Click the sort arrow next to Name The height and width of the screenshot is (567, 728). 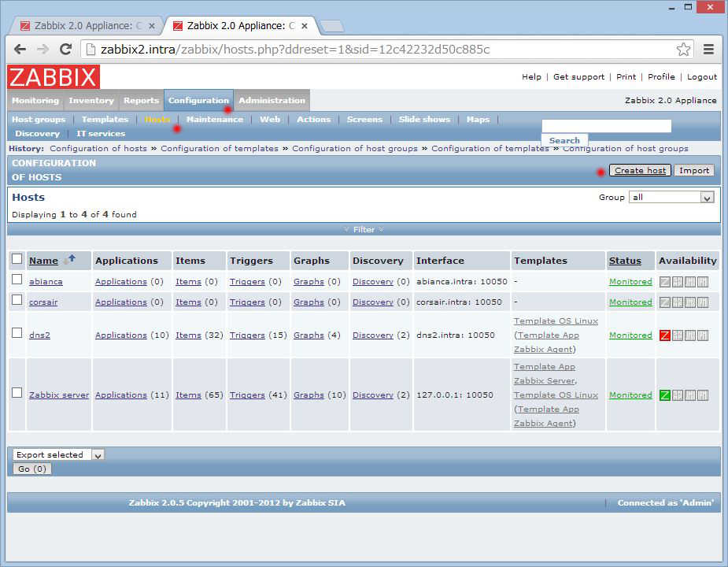pyautogui.click(x=70, y=260)
